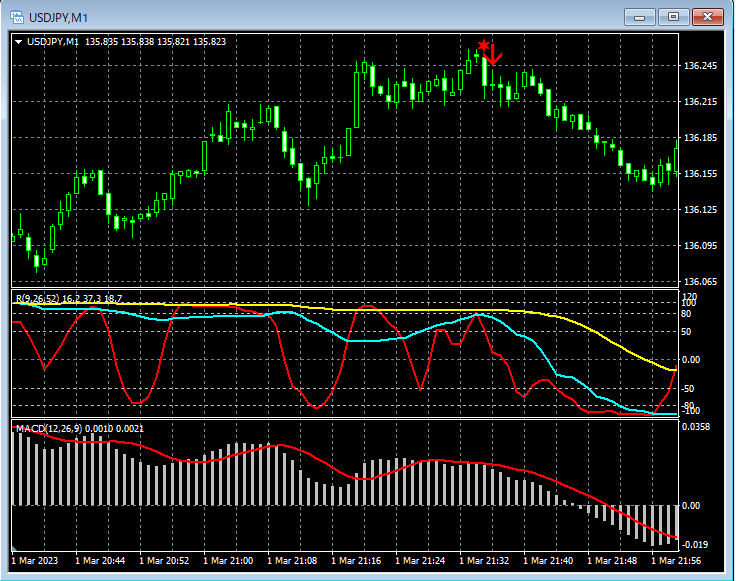
Task: Click the 1 Mar 21:00 time marker
Action: (227, 561)
